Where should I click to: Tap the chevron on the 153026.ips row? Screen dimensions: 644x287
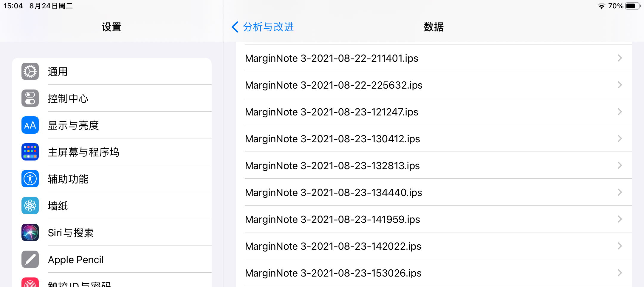[x=620, y=273]
